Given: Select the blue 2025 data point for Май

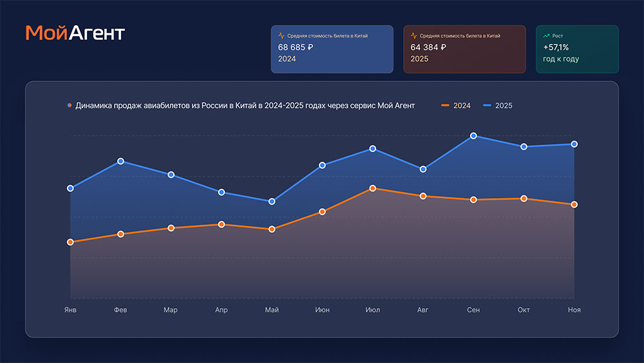Looking at the screenshot, I should point(272,202).
